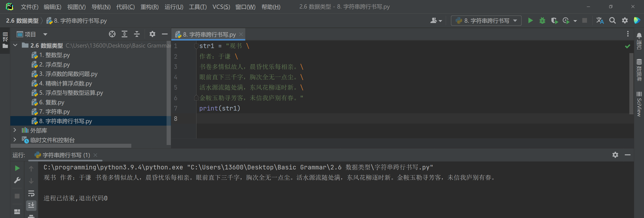Open the user account dropdown icon
The height and width of the screenshot is (218, 644).
[436, 21]
